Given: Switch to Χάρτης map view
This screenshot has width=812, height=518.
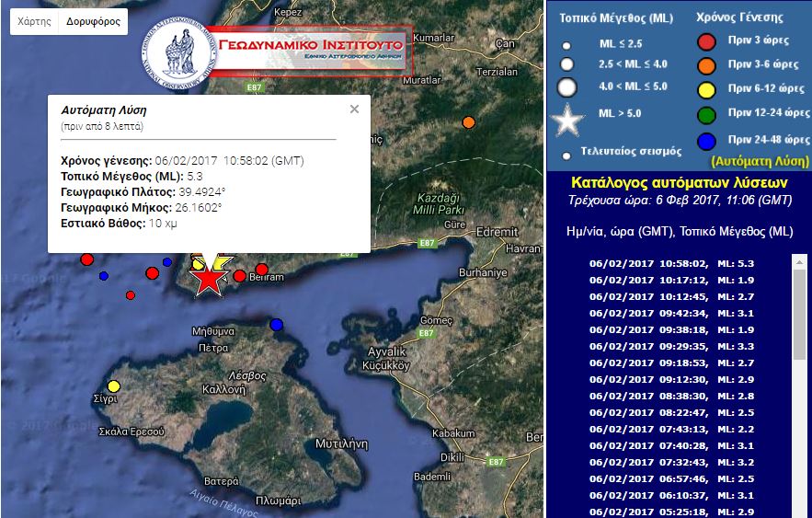Looking at the screenshot, I should (x=34, y=21).
